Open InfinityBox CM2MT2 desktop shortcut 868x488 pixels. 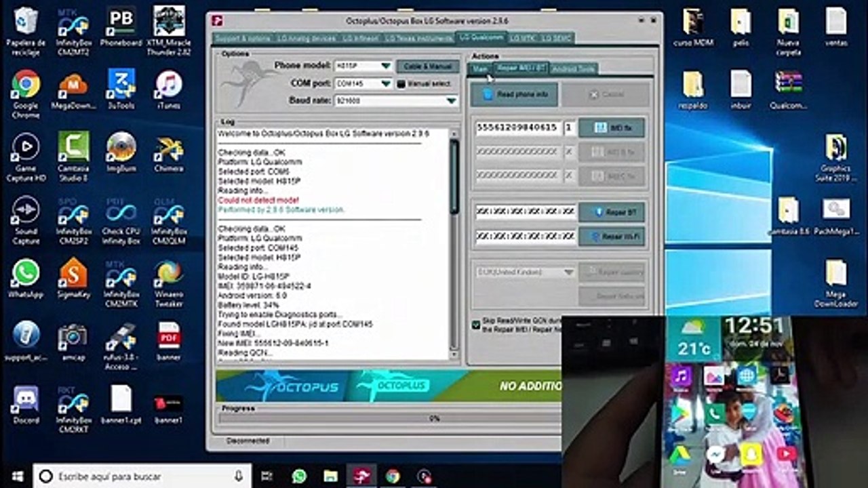[x=73, y=30]
